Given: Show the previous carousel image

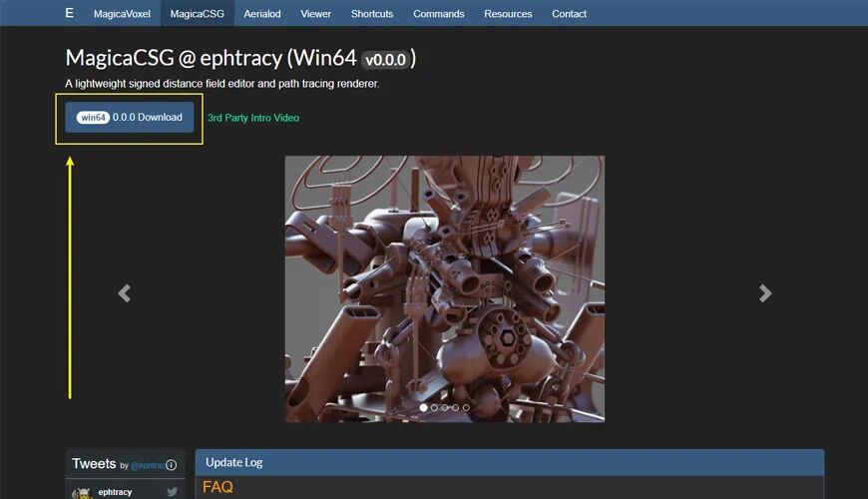Looking at the screenshot, I should pyautogui.click(x=125, y=293).
